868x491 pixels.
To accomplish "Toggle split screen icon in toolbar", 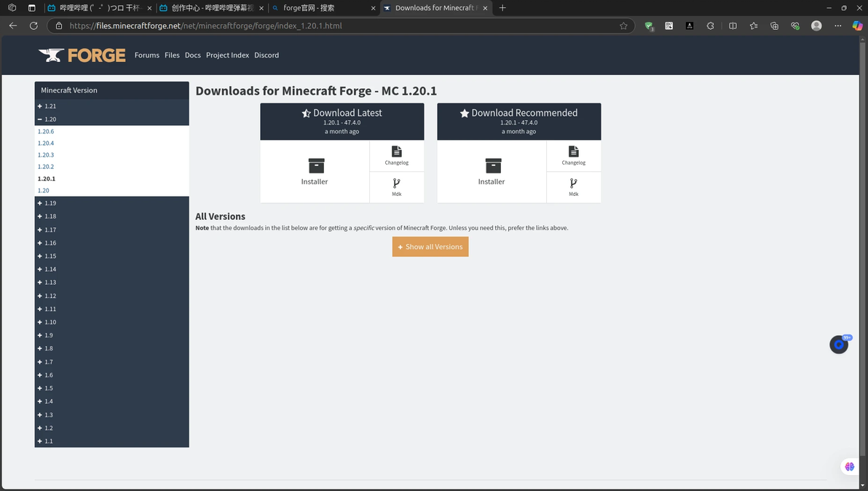I will click(x=733, y=25).
